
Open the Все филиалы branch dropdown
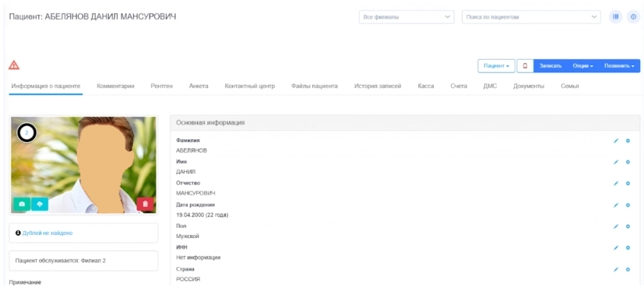(406, 17)
